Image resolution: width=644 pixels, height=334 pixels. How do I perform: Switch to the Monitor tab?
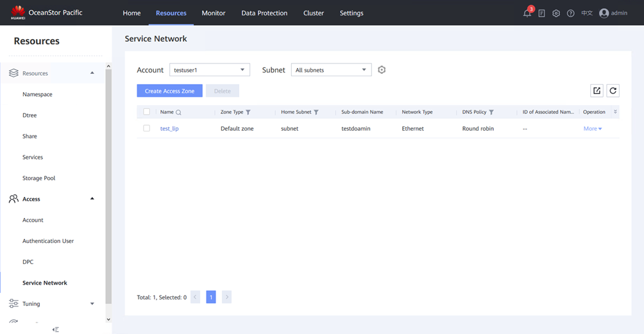pyautogui.click(x=214, y=13)
